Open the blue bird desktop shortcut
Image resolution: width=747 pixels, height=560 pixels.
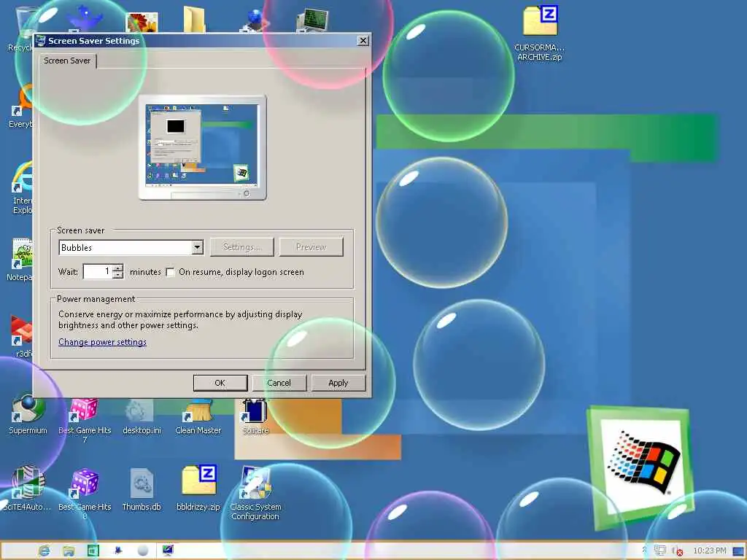tap(85, 19)
